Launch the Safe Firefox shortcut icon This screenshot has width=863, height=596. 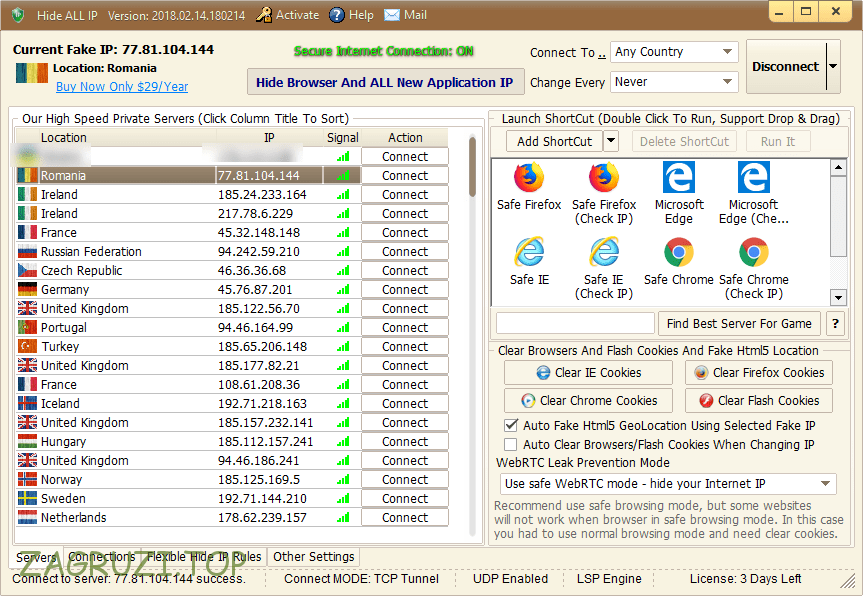click(x=529, y=178)
